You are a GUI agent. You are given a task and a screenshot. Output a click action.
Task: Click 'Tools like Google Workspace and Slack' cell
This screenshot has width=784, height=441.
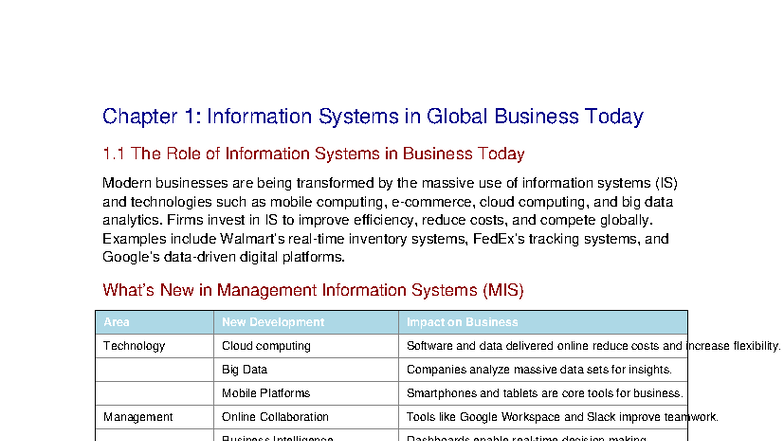click(543, 417)
